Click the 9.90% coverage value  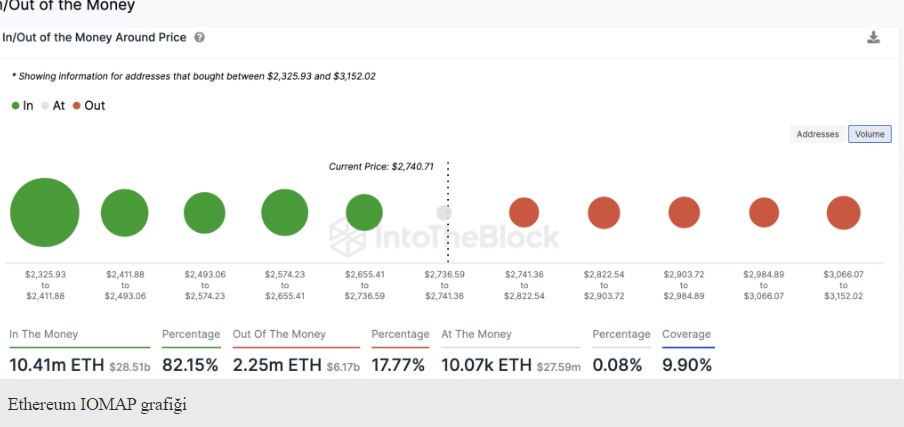(x=687, y=365)
